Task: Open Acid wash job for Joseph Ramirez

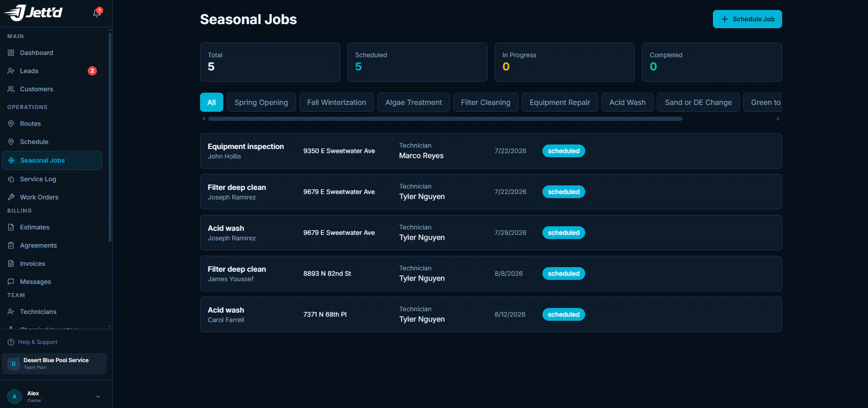Action: [491, 233]
